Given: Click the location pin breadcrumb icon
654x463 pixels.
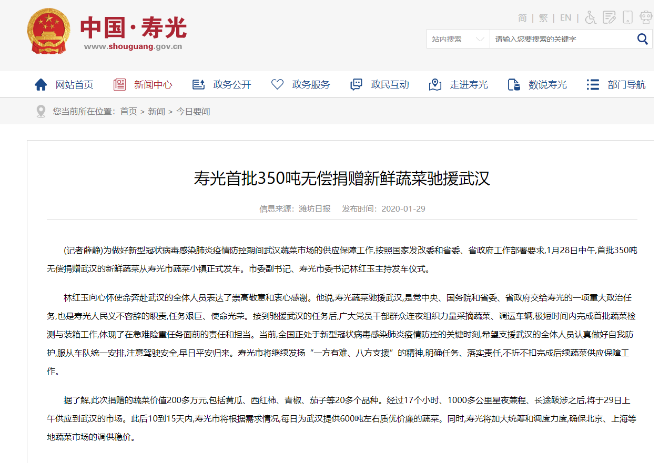Looking at the screenshot, I should (41, 111).
